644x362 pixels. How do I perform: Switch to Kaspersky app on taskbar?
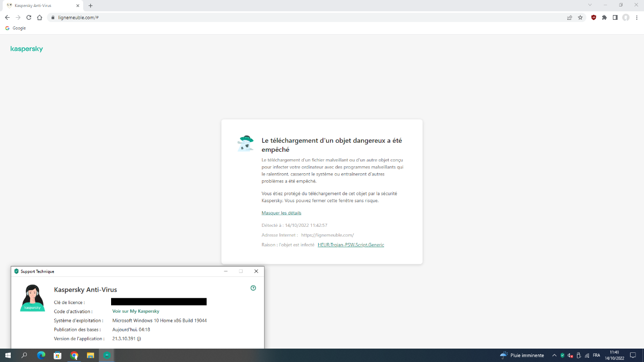[x=107, y=355]
